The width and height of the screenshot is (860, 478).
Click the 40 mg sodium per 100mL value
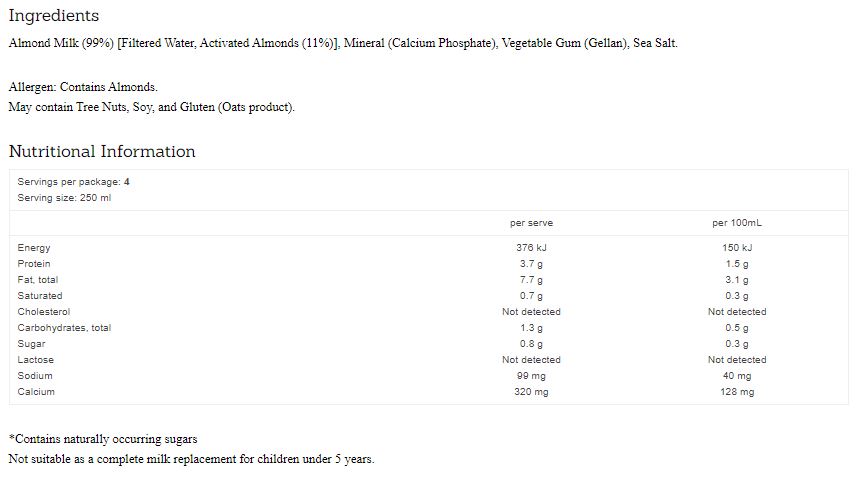[737, 376]
